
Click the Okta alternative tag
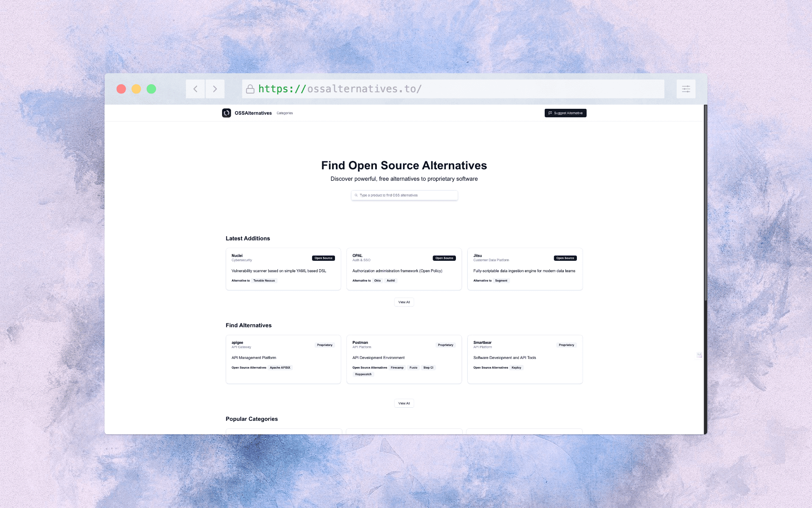(377, 281)
